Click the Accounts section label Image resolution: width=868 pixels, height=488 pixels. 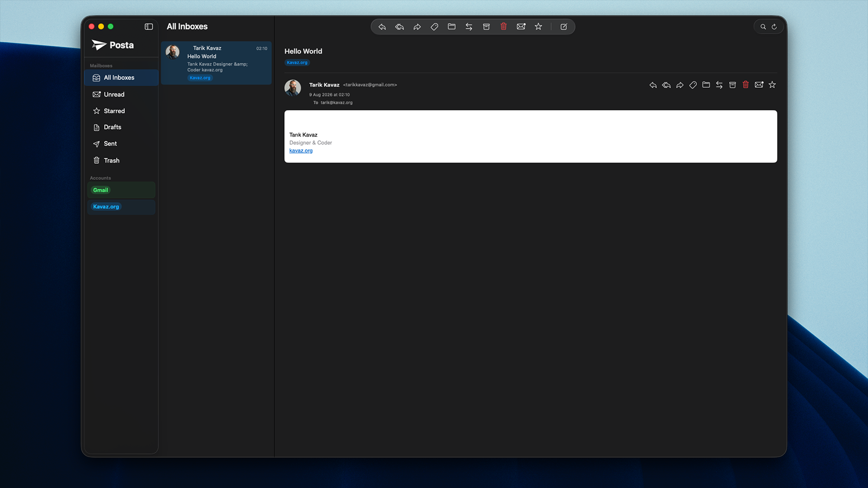click(x=100, y=178)
